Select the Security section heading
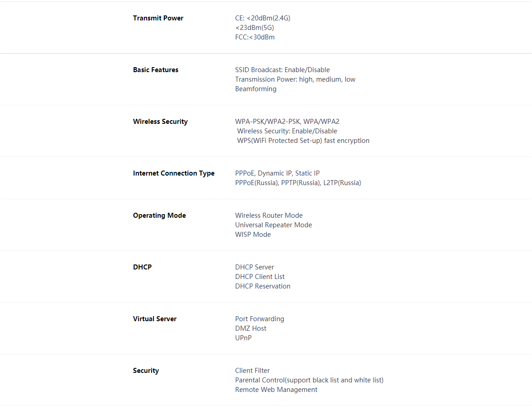 [146, 371]
